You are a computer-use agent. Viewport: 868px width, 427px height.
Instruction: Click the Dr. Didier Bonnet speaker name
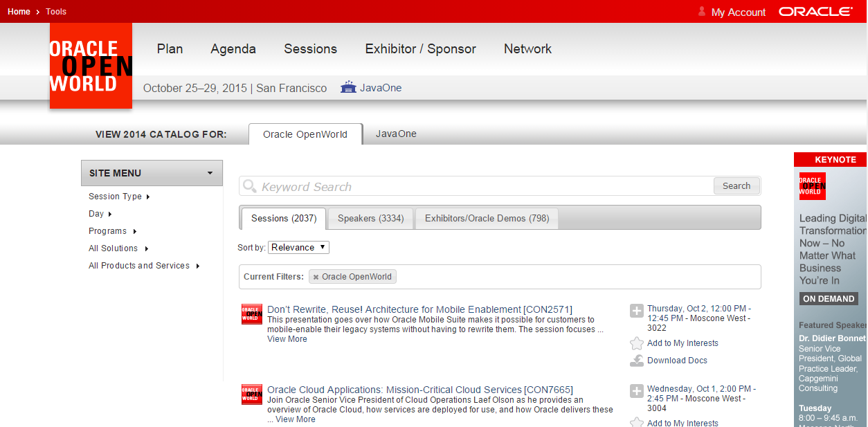click(x=832, y=338)
